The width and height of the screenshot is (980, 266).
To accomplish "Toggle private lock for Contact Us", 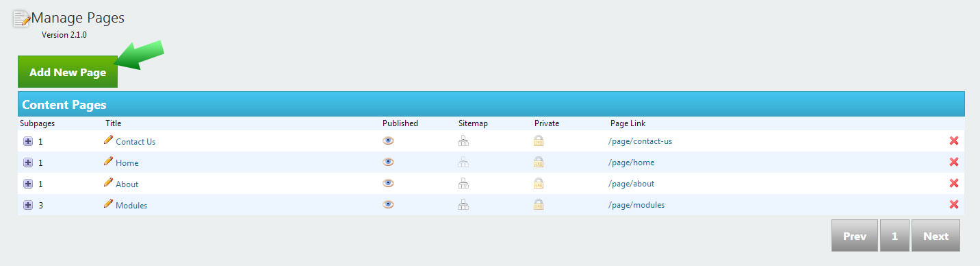I will click(539, 141).
